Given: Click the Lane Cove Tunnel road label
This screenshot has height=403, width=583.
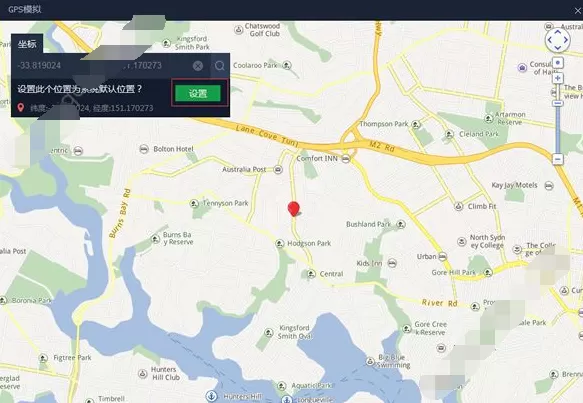Looking at the screenshot, I should pyautogui.click(x=267, y=135).
